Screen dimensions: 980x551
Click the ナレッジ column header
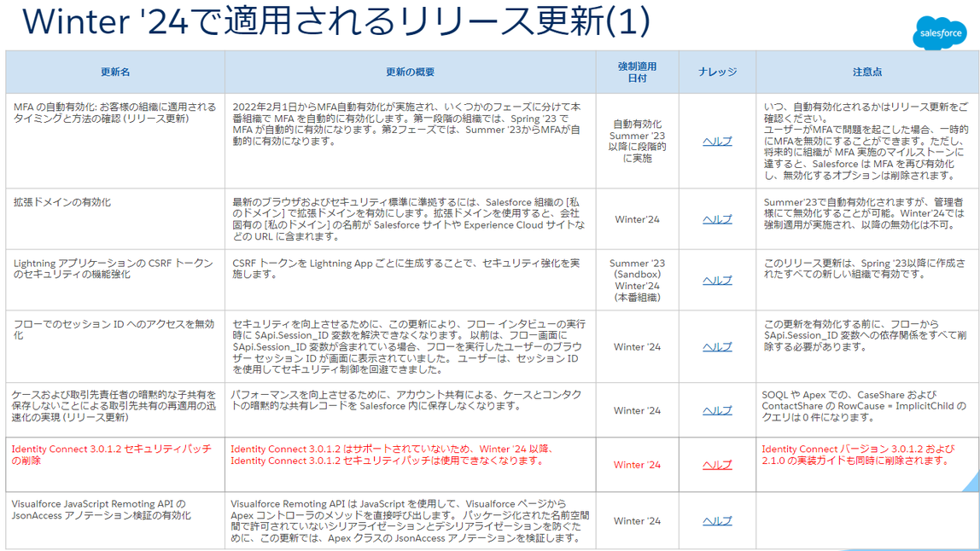[x=717, y=72]
